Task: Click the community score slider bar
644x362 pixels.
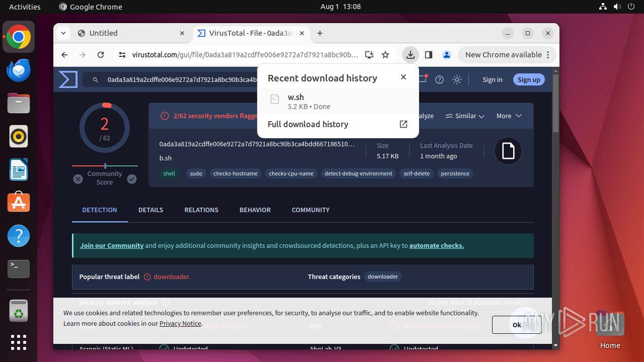Action: 105,165
